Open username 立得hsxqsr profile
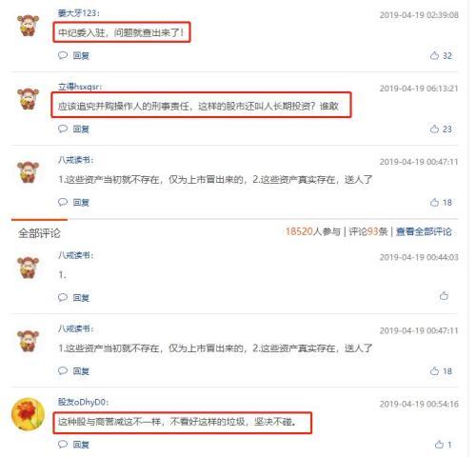Image resolution: width=476 pixels, height=457 pixels. click(80, 87)
